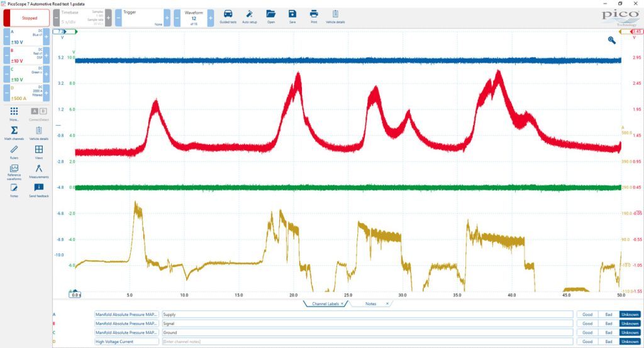The height and width of the screenshot is (348, 644).
Task: Open the Views grid layout icon
Action: 39,151
